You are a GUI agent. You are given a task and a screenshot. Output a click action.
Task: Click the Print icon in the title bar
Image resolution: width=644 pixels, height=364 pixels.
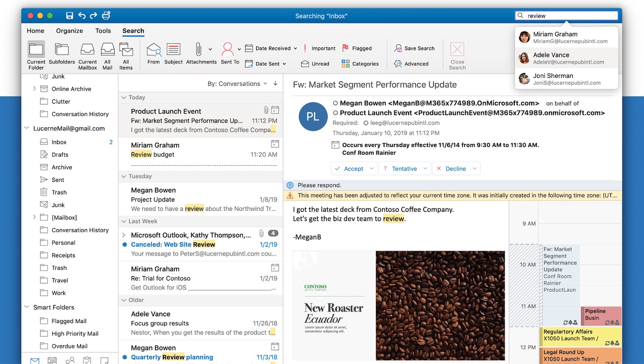(x=106, y=16)
